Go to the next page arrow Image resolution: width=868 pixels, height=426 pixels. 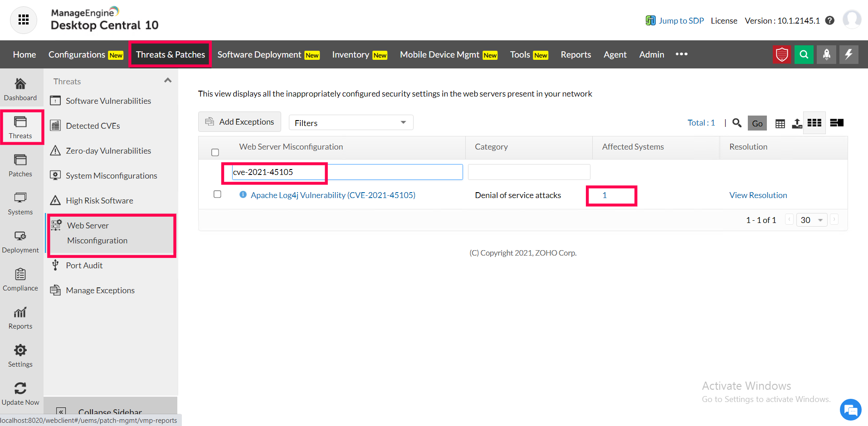point(834,219)
